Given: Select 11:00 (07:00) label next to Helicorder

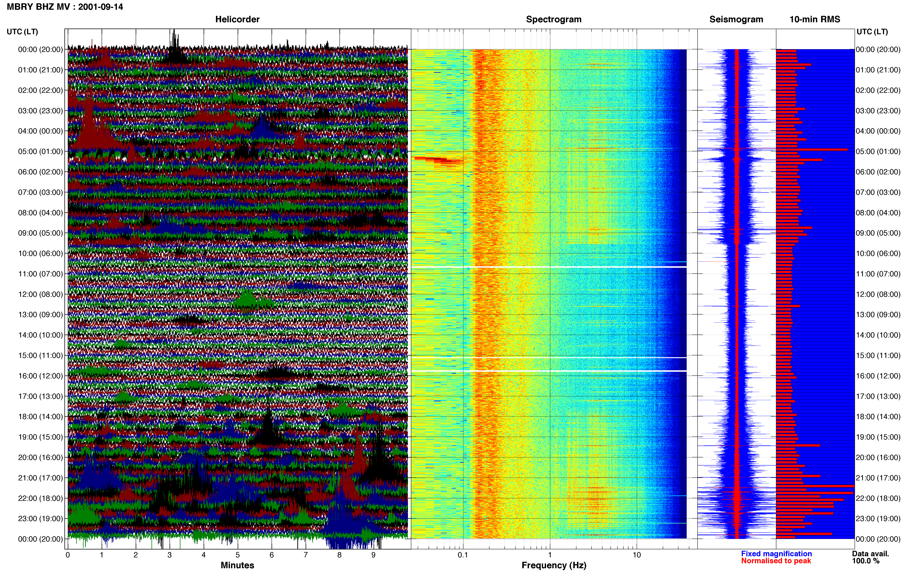Looking at the screenshot, I should click(x=41, y=274).
